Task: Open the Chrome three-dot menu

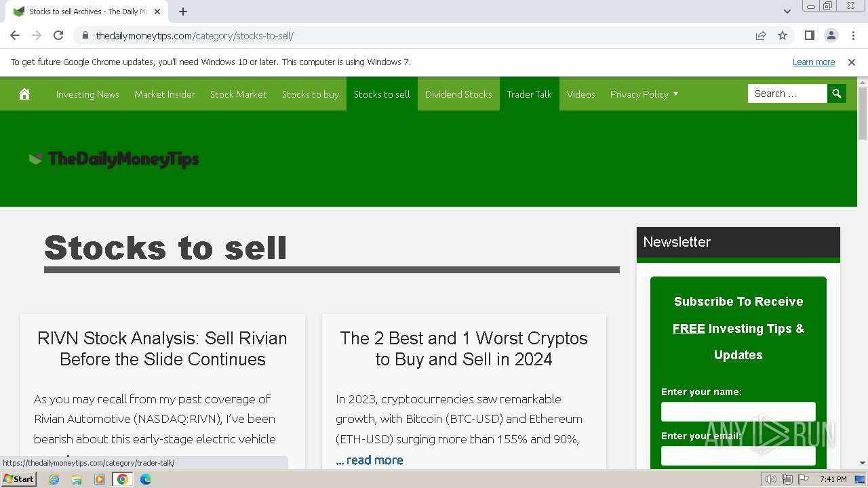Action: (852, 35)
